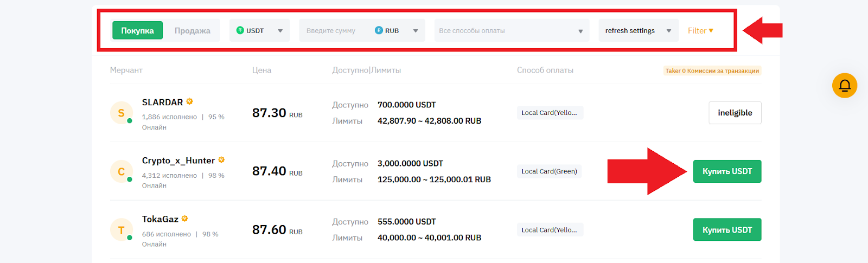Click 4,312 исполнено stats for Crypto_x_Hunter
This screenshot has height=263, width=868.
169,175
